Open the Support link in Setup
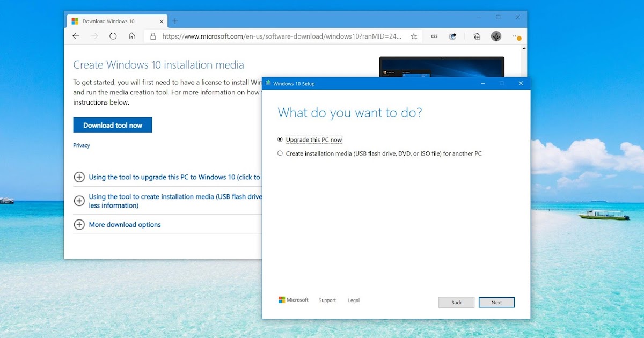The image size is (644, 338). [x=327, y=300]
